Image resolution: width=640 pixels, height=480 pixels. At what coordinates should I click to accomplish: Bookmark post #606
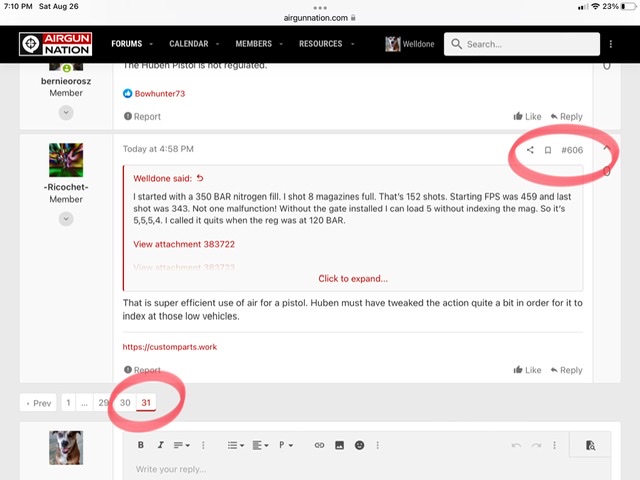548,150
